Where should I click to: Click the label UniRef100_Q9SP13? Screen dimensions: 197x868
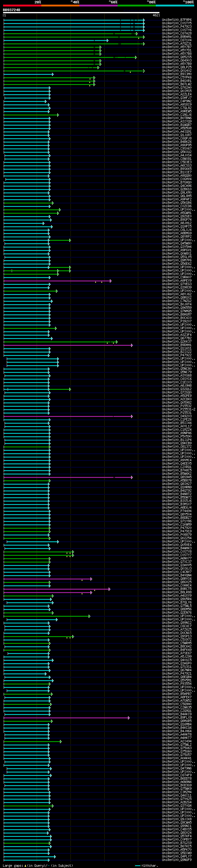pyautogui.click(x=177, y=636)
